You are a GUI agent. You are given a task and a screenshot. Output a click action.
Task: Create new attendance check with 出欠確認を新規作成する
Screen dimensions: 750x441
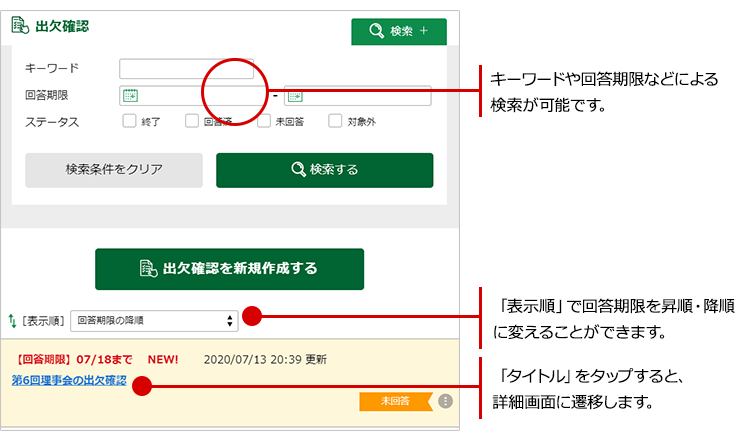[229, 269]
